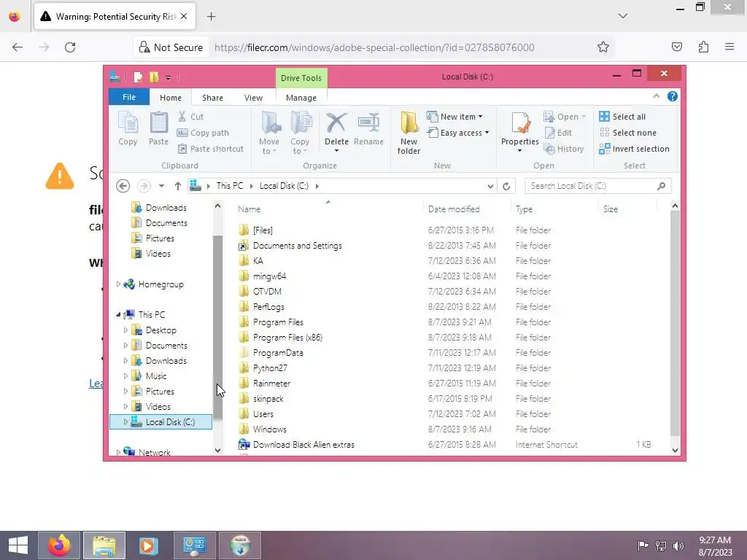The width and height of the screenshot is (747, 560).
Task: Select the Rainmeter folder
Action: pyautogui.click(x=271, y=384)
